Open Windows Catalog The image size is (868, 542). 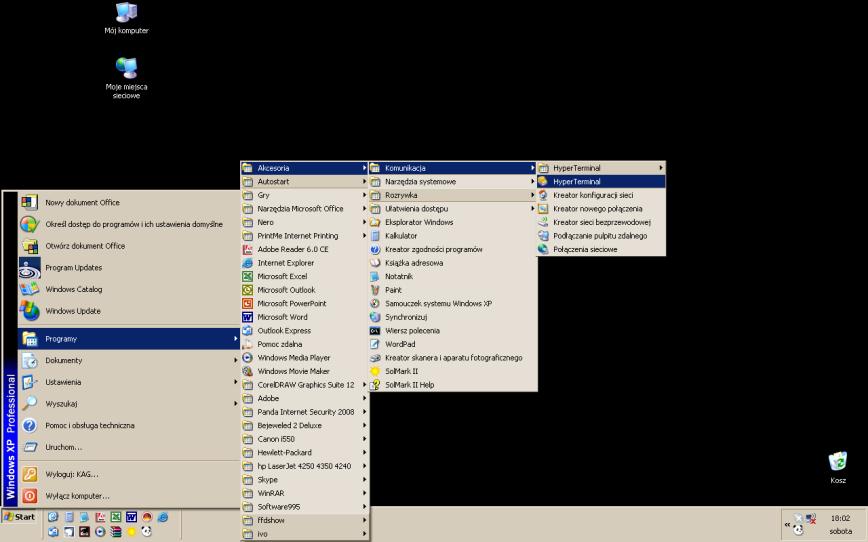click(x=129, y=289)
